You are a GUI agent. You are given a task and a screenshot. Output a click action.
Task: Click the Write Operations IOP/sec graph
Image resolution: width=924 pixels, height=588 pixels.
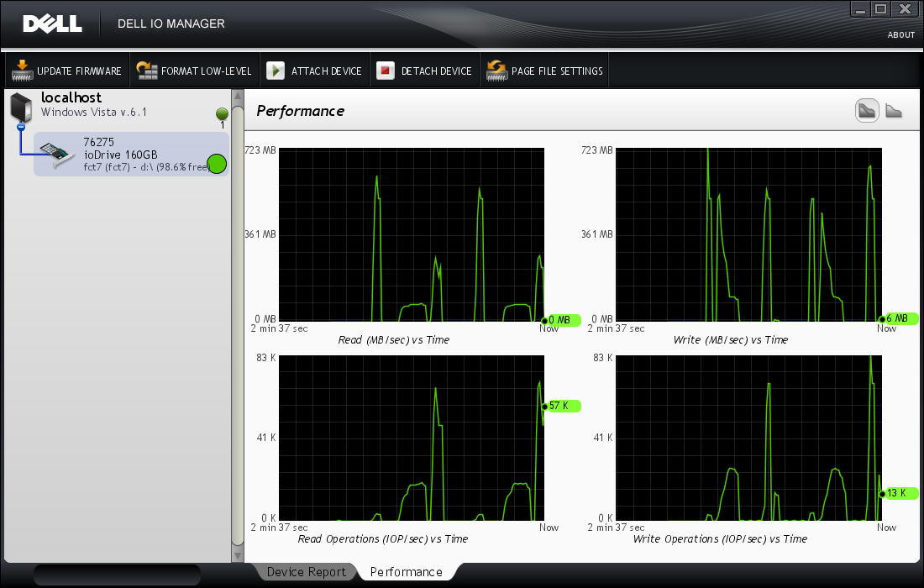[748, 438]
